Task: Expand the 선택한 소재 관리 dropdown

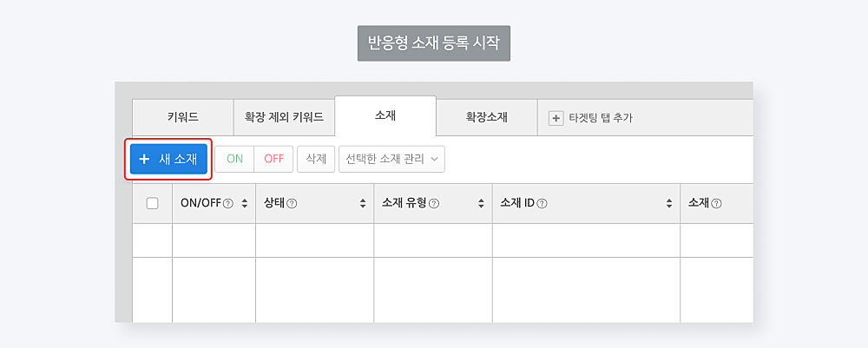Action: (391, 160)
